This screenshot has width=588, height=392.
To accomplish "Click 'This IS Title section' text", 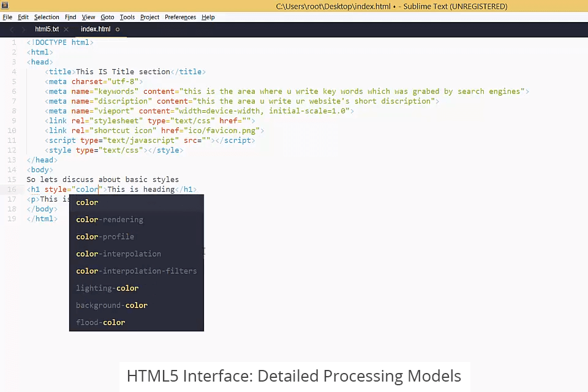I will (x=123, y=72).
